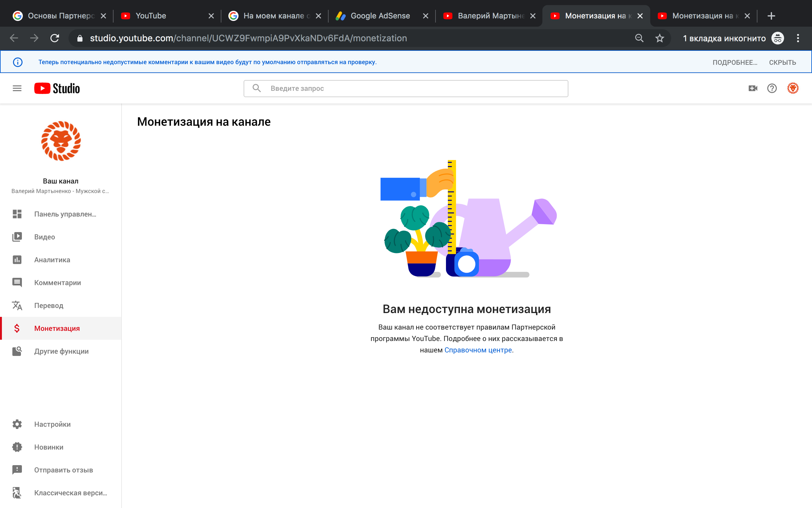Click the Send feedback icon
The height and width of the screenshot is (508, 812).
[17, 470]
